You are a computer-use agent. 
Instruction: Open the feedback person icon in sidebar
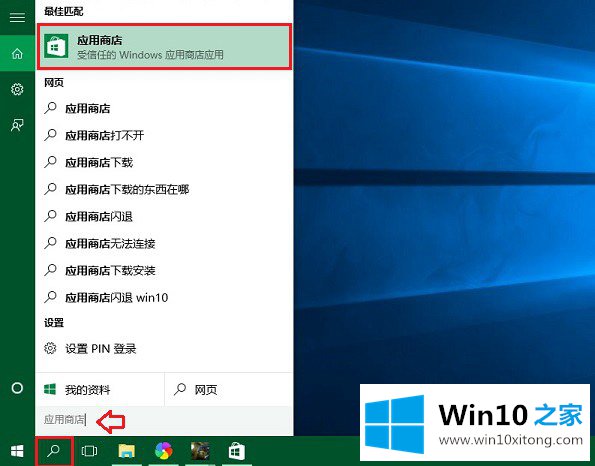coord(17,125)
